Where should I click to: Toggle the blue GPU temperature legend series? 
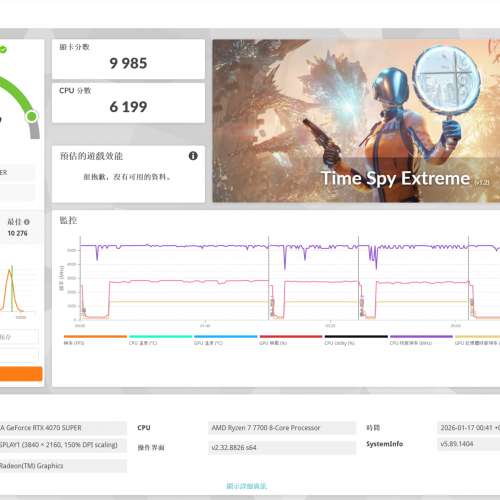[x=226, y=340]
